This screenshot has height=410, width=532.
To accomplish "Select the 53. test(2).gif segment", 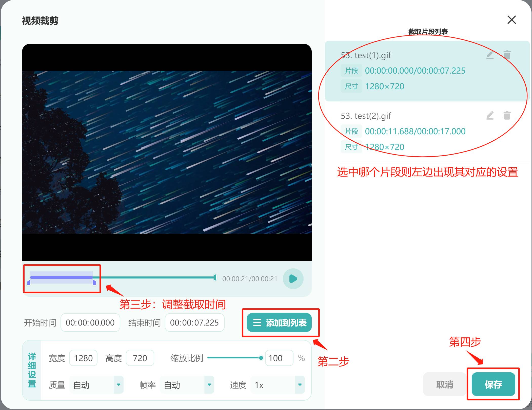I will pyautogui.click(x=427, y=132).
